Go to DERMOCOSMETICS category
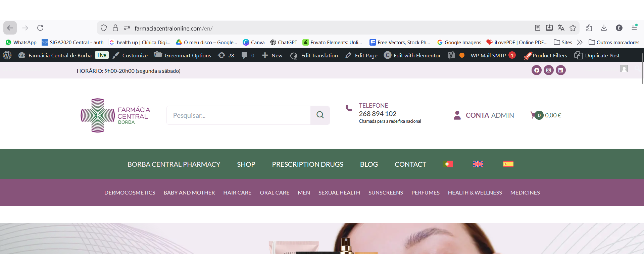The width and height of the screenshot is (644, 274). click(x=130, y=193)
